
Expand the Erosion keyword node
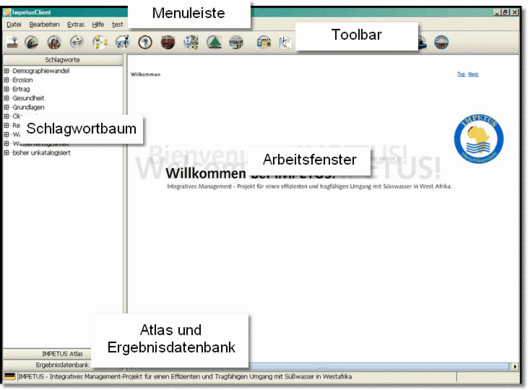point(6,80)
